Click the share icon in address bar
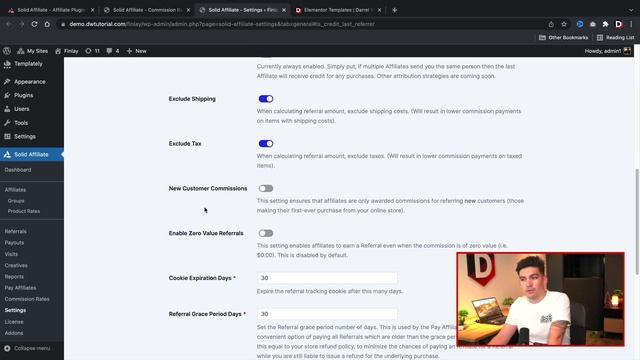 551,24
